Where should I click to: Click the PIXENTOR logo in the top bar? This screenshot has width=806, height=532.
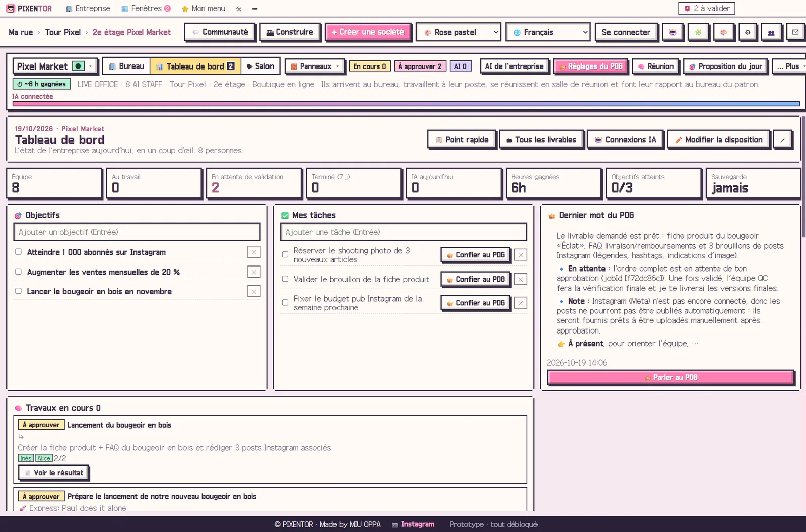tap(29, 9)
